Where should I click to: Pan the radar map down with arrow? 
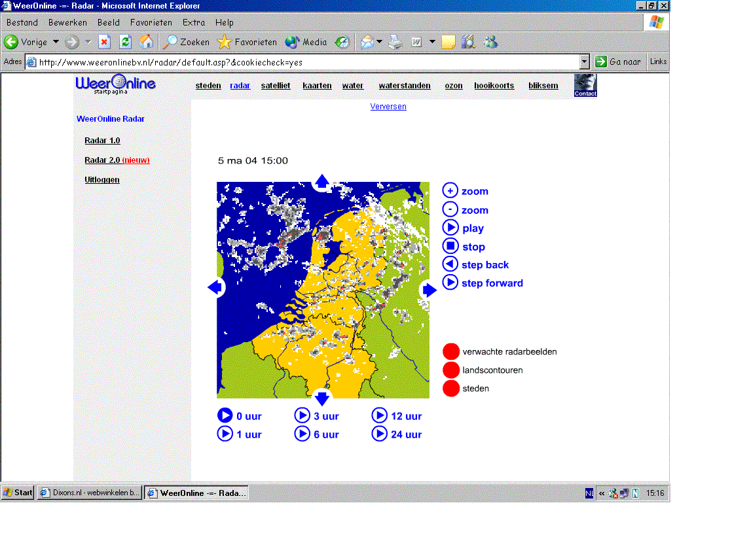322,398
